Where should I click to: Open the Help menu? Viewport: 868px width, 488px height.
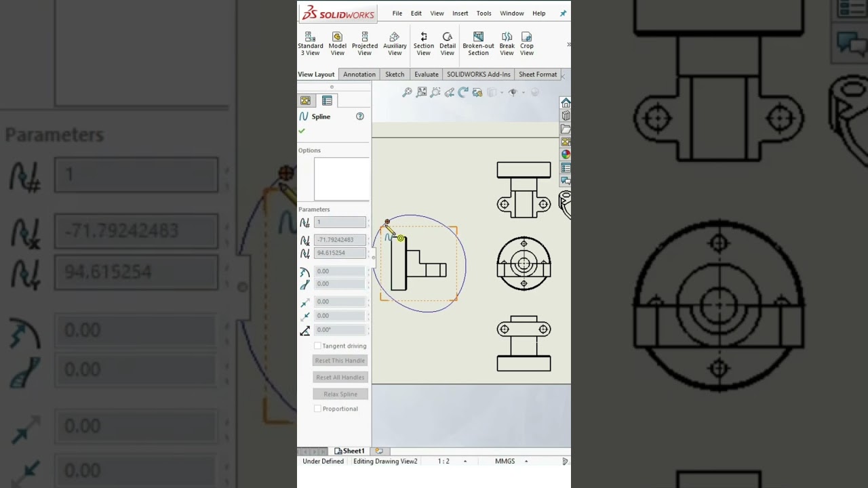click(x=539, y=14)
